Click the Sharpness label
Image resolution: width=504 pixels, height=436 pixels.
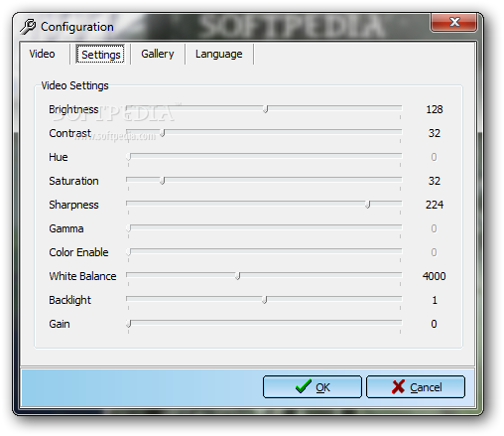pos(73,205)
